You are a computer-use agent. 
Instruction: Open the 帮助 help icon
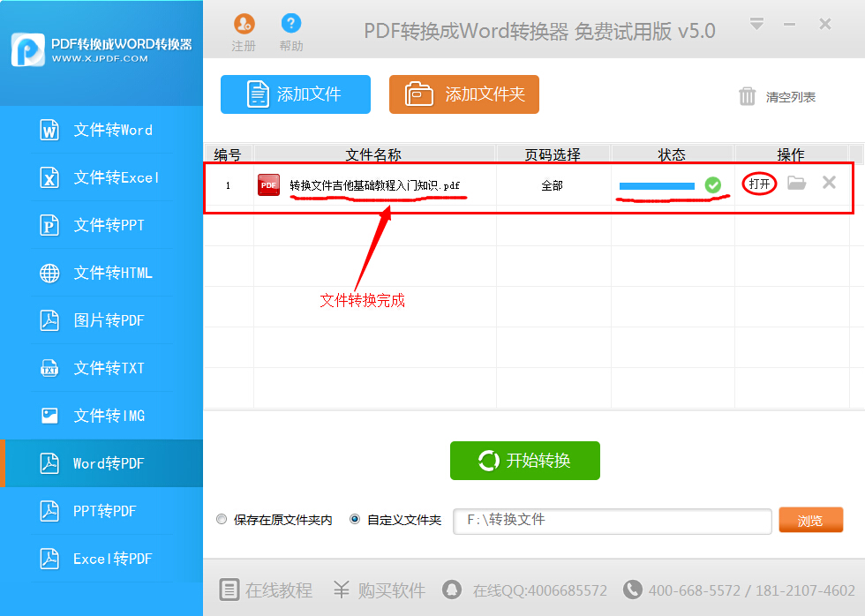tap(291, 23)
